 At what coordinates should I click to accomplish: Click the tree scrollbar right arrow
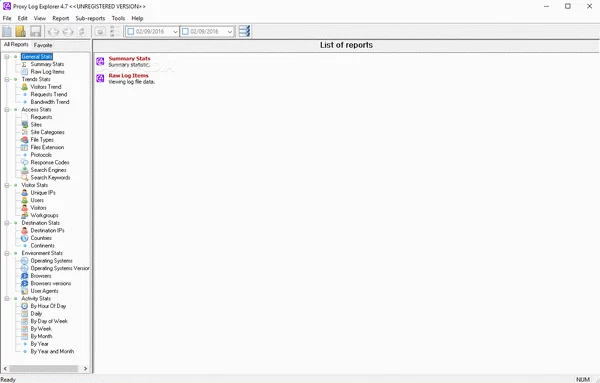tap(85, 368)
